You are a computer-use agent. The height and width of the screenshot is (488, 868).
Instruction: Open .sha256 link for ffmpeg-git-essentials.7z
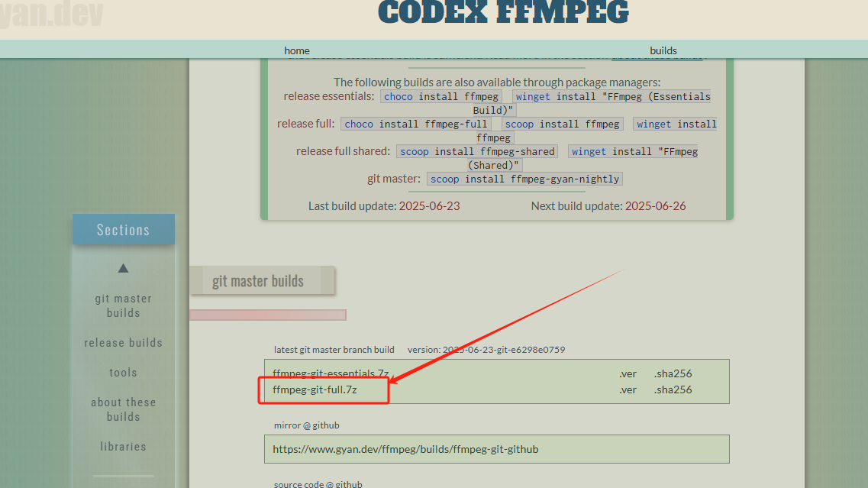pyautogui.click(x=673, y=374)
